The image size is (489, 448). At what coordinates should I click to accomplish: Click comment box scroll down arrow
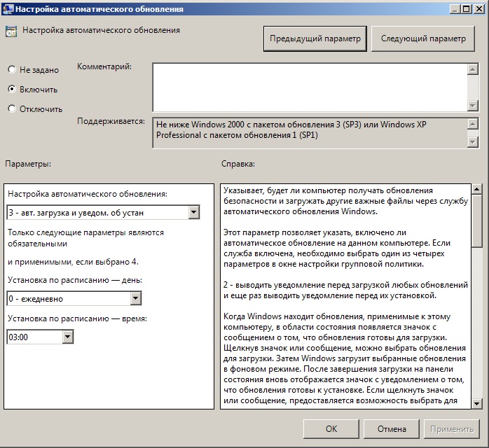[x=473, y=106]
